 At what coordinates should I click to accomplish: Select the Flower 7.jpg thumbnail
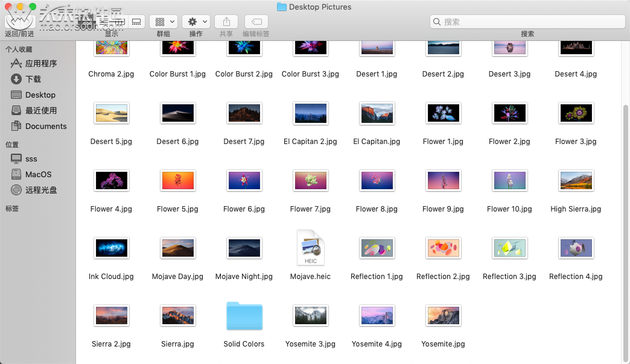click(x=311, y=180)
